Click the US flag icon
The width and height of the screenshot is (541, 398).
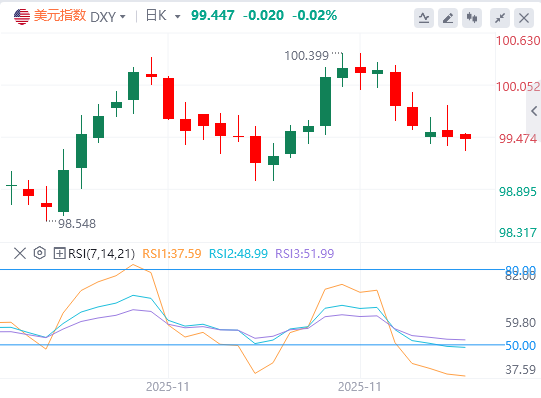point(22,17)
